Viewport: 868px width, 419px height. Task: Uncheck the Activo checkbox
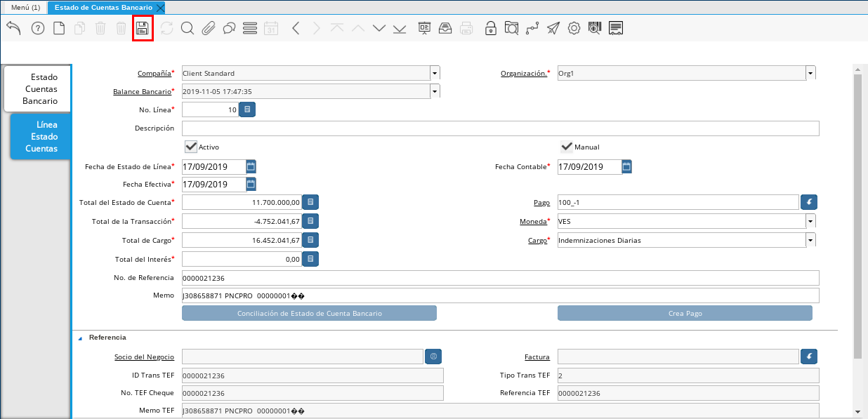coord(190,147)
